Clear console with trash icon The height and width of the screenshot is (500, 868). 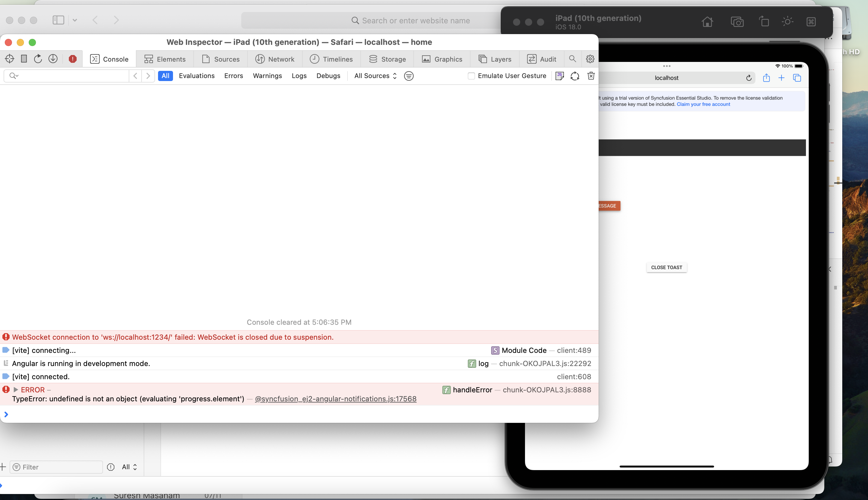(591, 76)
